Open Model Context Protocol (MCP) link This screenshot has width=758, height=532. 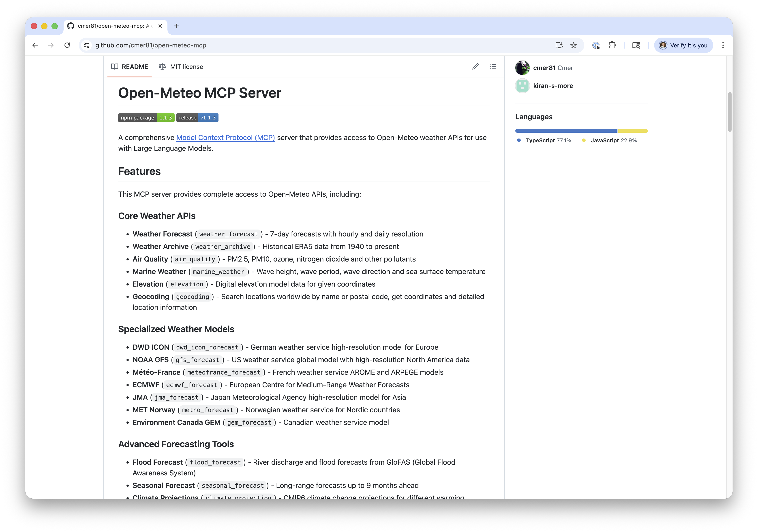(225, 138)
